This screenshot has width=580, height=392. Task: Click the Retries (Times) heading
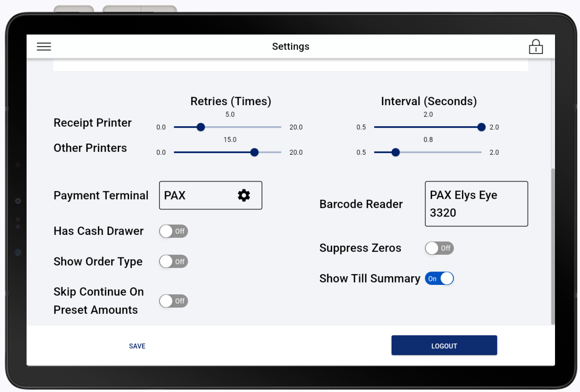231,101
